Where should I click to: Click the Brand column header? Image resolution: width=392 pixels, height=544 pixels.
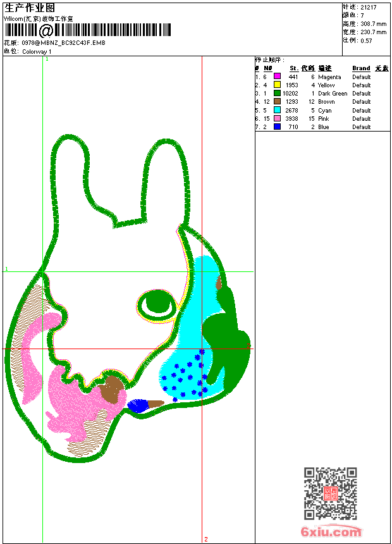click(361, 68)
